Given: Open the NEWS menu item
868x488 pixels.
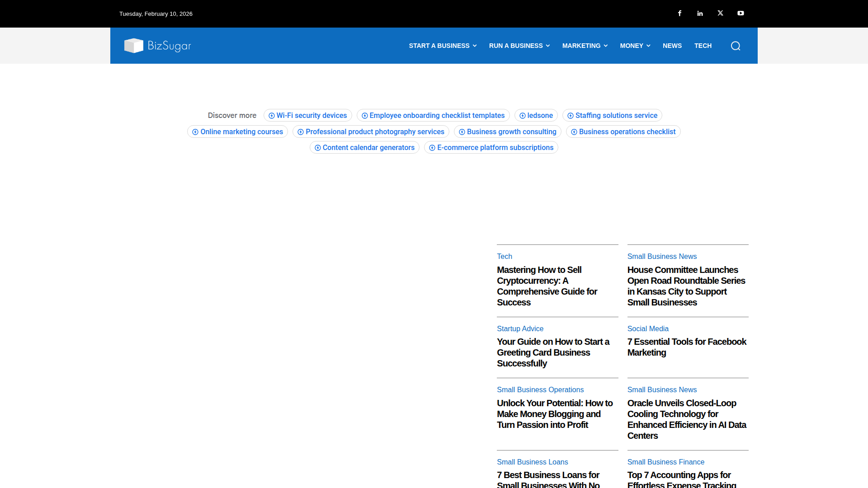Looking at the screenshot, I should pos(672,46).
